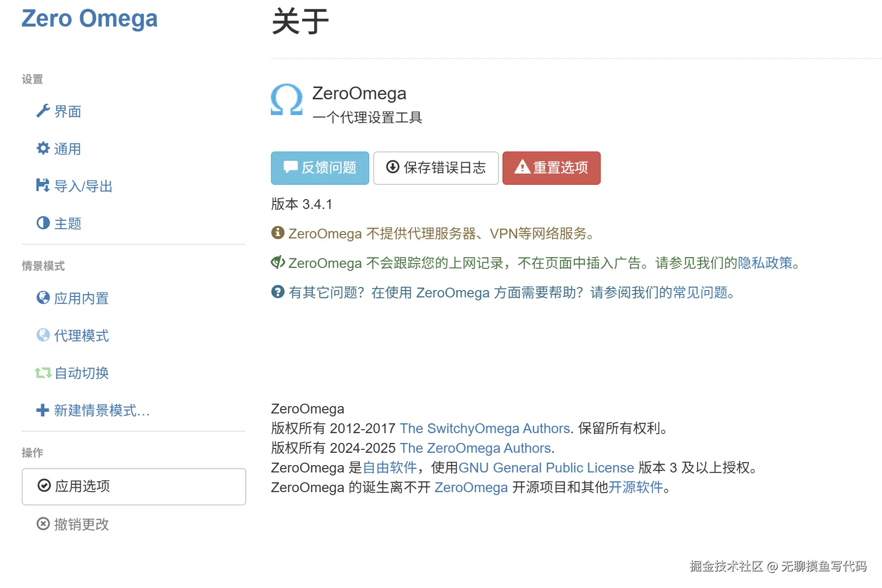Open the 通用 settings page
882x588 pixels.
[x=67, y=149]
